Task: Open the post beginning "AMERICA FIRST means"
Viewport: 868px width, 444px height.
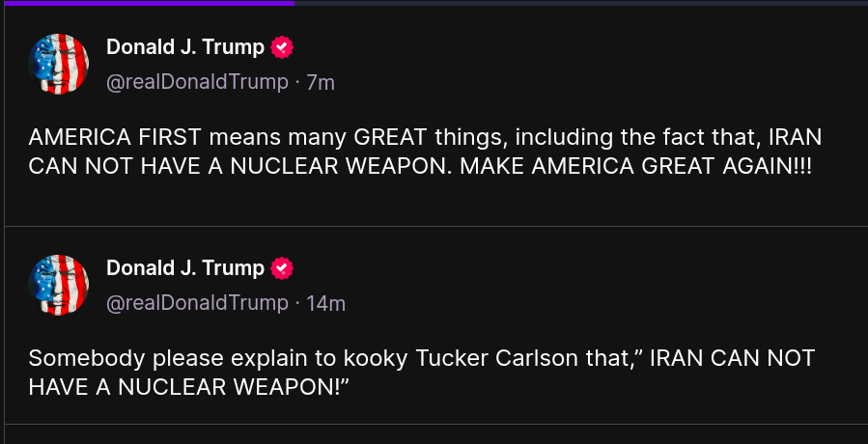Action: click(425, 151)
